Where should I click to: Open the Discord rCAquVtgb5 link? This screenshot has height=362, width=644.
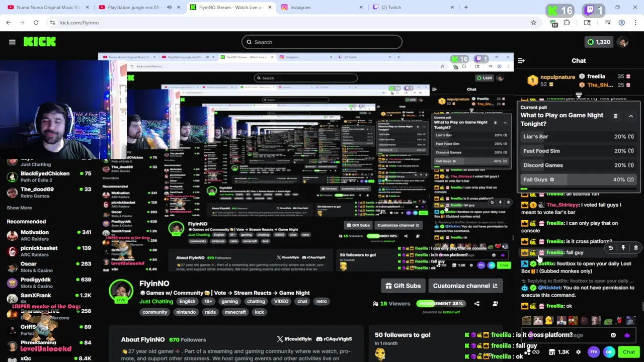(x=334, y=339)
